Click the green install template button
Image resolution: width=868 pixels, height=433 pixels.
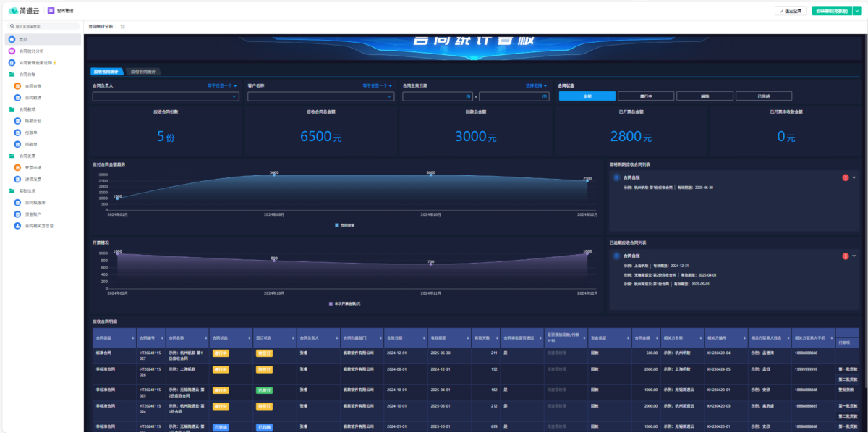pyautogui.click(x=831, y=11)
